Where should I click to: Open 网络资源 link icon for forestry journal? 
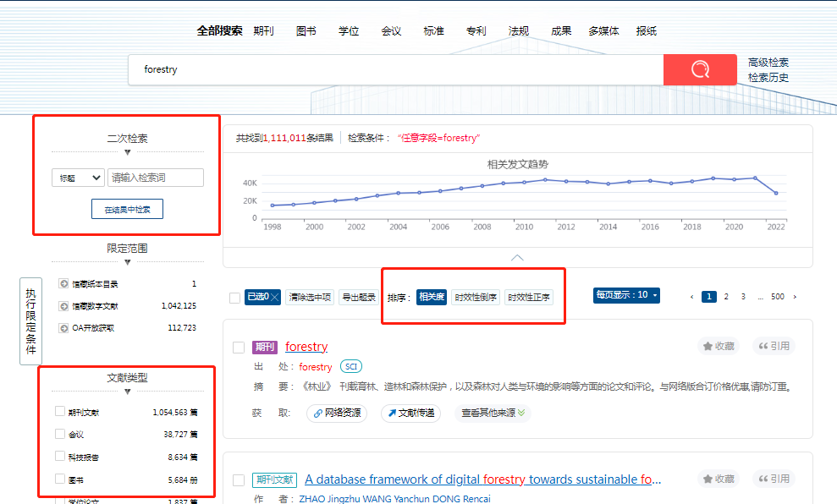[x=318, y=414]
